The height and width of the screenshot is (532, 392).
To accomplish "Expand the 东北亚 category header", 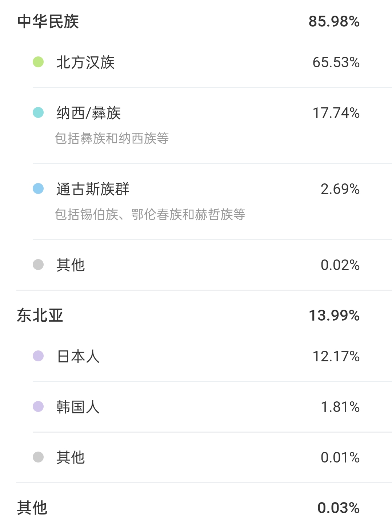I will 196,315.
